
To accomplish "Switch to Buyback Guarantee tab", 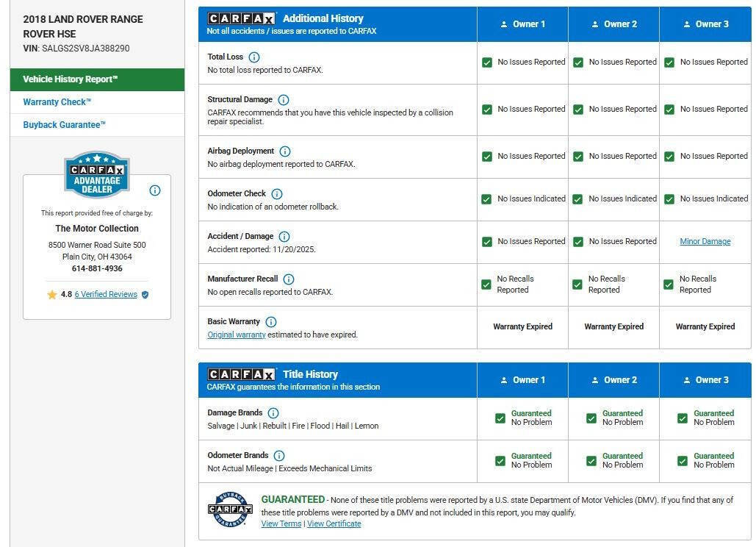I will pyautogui.click(x=65, y=125).
